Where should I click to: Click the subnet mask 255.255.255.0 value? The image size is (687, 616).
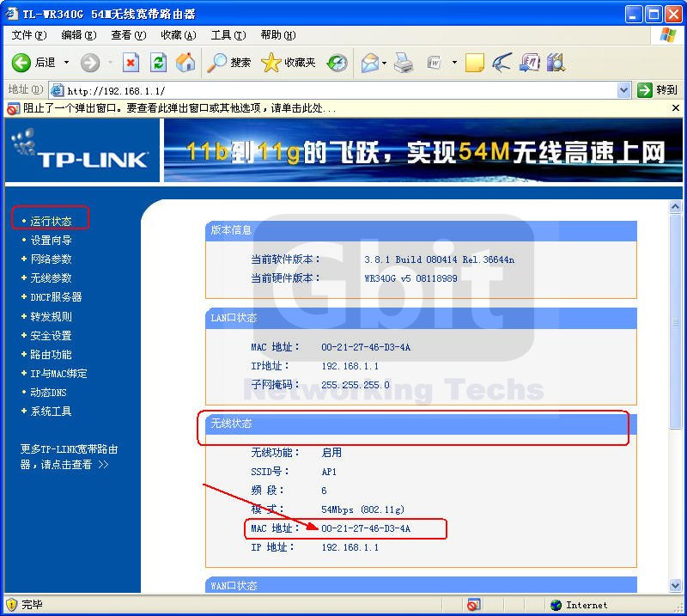(x=356, y=385)
